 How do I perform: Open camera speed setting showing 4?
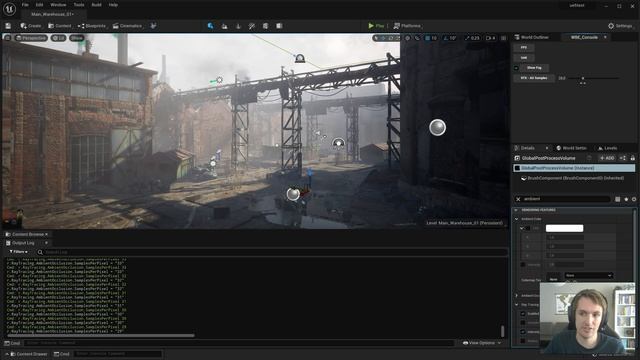coord(490,38)
